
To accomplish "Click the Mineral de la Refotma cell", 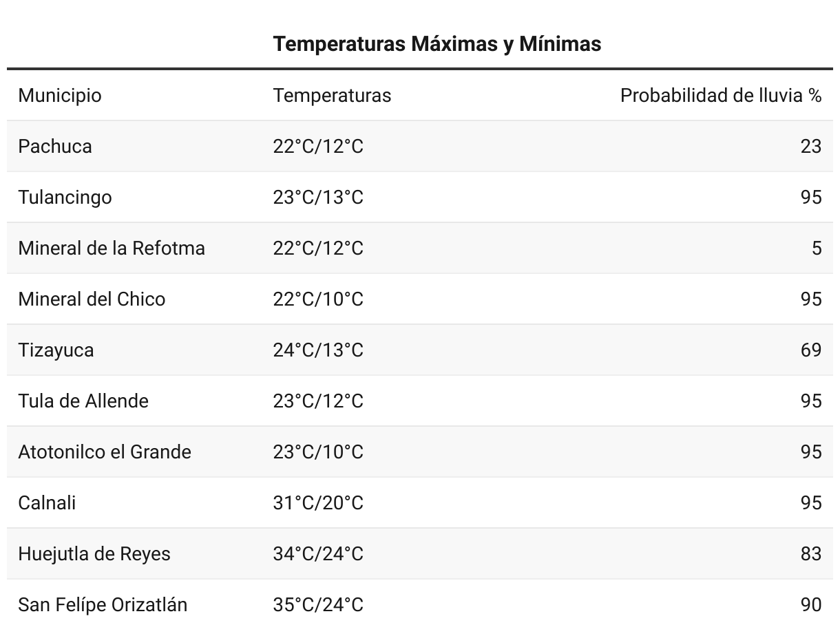I will click(112, 248).
